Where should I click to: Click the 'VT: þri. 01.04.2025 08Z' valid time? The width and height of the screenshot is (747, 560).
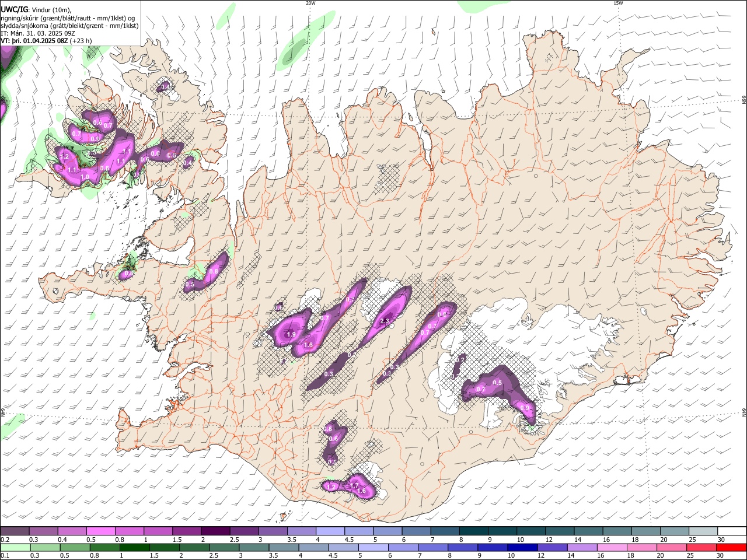tap(34, 41)
